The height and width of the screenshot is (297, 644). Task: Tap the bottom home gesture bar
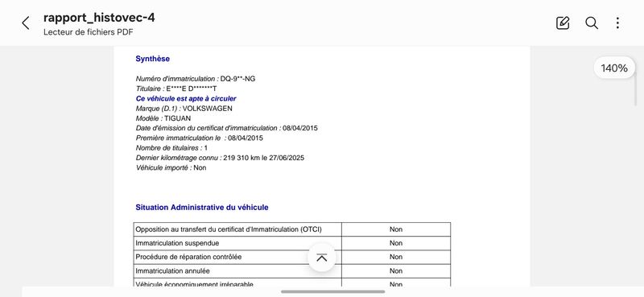click(332, 291)
